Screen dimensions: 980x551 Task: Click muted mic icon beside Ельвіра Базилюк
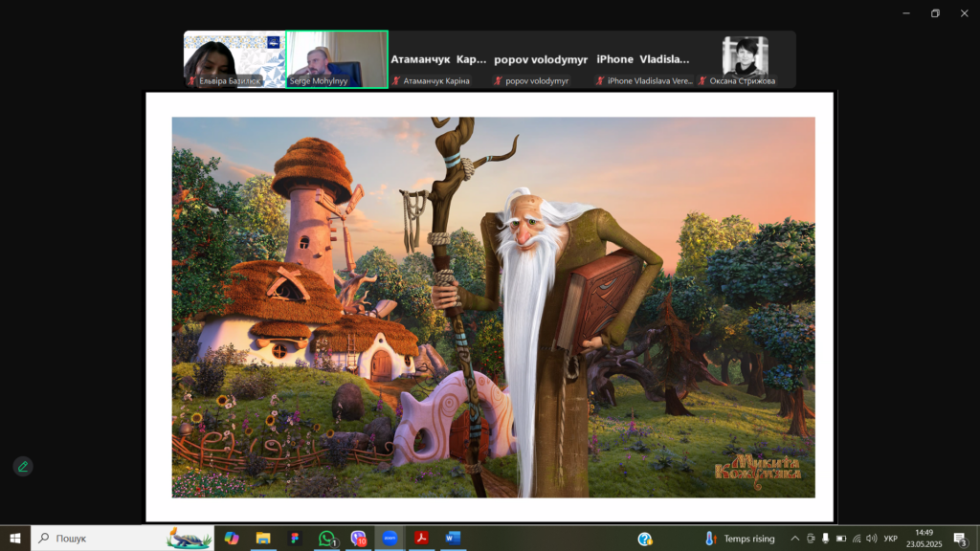[x=191, y=80]
